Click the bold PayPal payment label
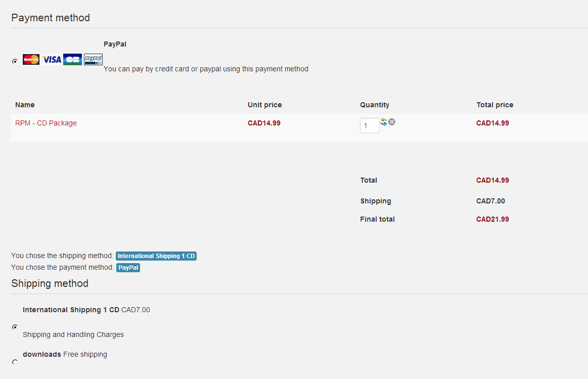588x379 pixels. pos(115,44)
